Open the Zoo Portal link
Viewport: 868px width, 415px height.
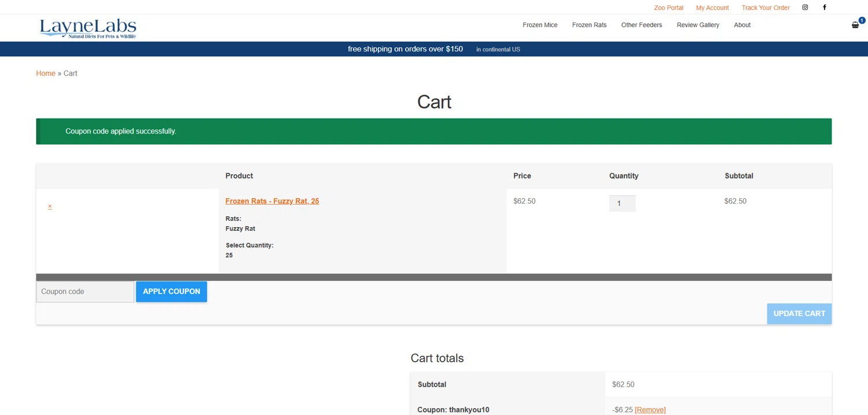[x=668, y=8]
